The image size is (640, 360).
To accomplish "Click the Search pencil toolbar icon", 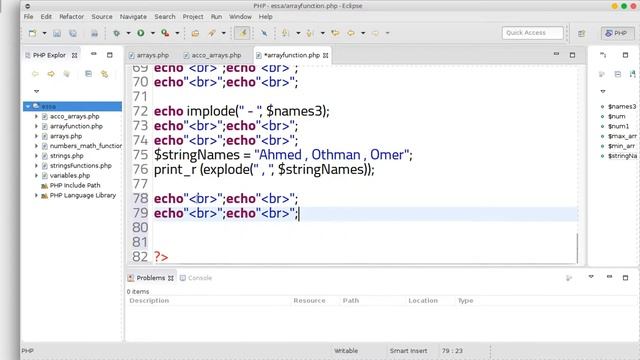I will pos(212,33).
